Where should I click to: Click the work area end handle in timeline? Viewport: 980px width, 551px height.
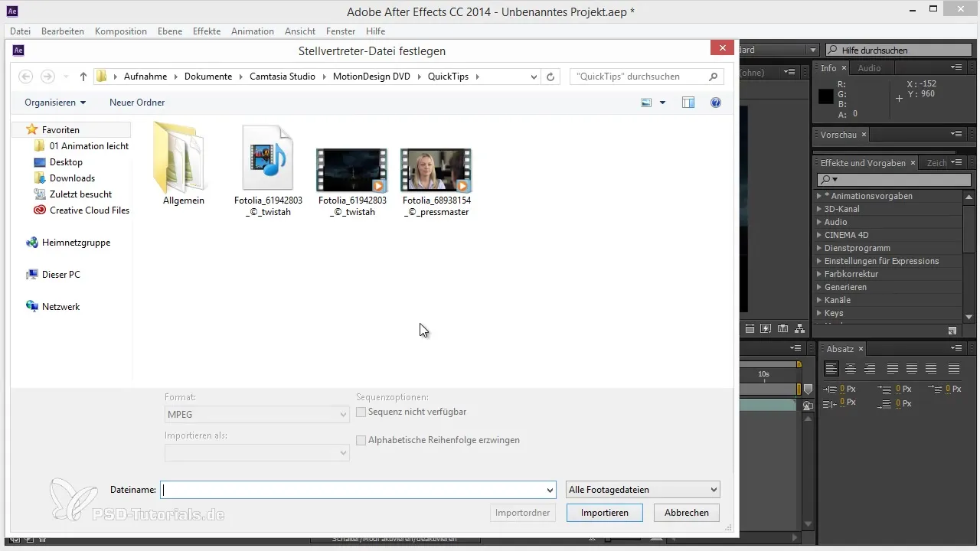click(798, 390)
